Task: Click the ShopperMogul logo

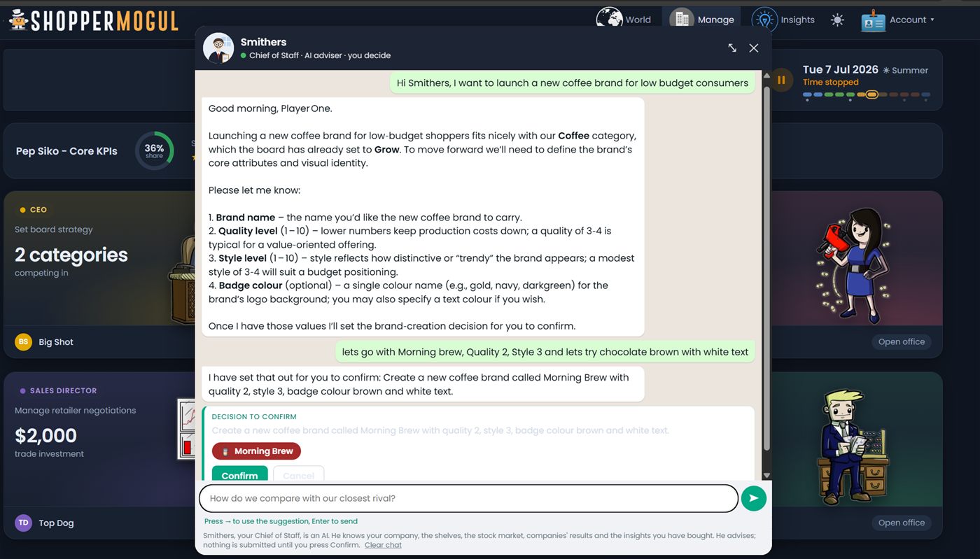Action: pyautogui.click(x=93, y=20)
